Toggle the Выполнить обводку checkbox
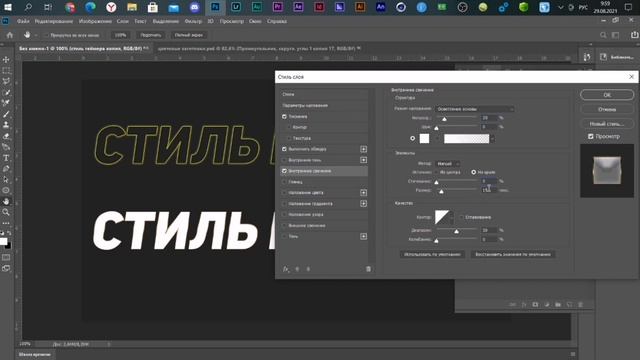This screenshot has height=360, width=640. click(284, 149)
